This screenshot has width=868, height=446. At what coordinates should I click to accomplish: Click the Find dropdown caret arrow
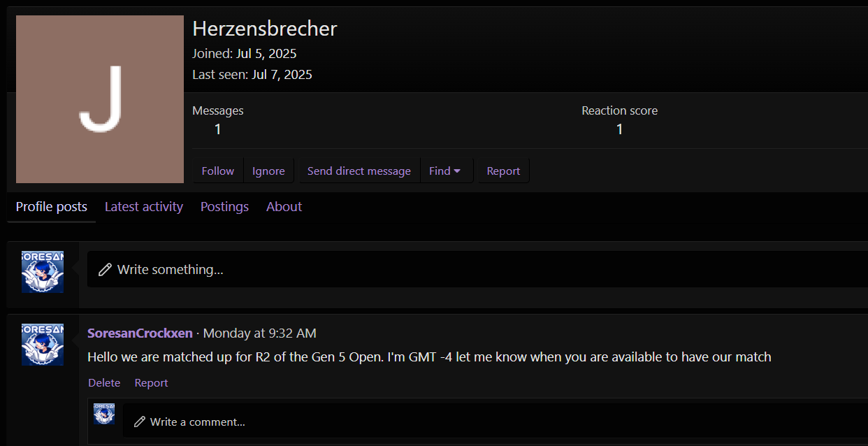(x=457, y=171)
